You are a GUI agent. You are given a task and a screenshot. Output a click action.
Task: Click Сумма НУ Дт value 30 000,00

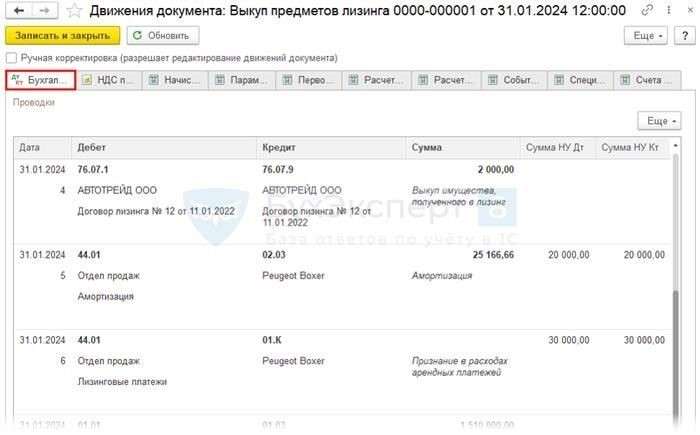[568, 340]
